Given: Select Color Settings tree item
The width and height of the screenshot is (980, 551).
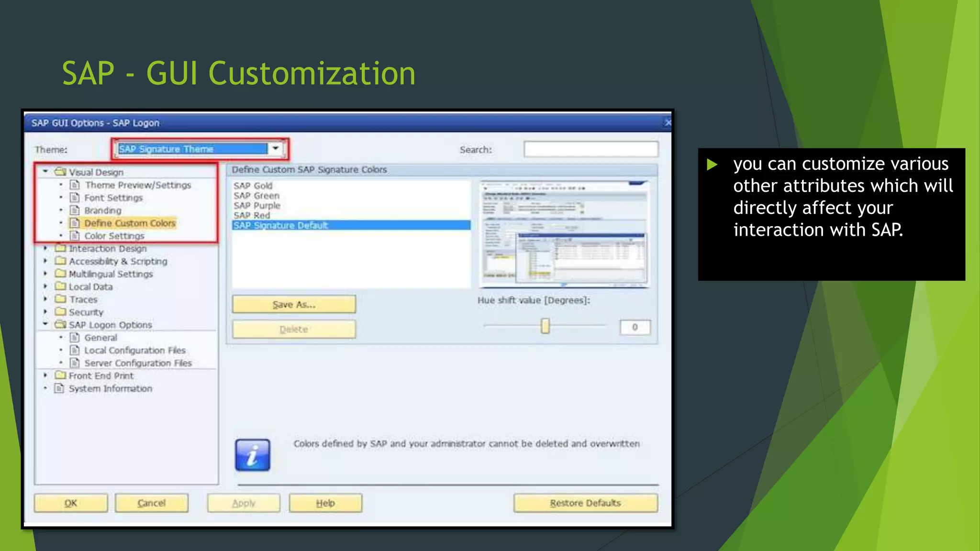Looking at the screenshot, I should tap(114, 236).
